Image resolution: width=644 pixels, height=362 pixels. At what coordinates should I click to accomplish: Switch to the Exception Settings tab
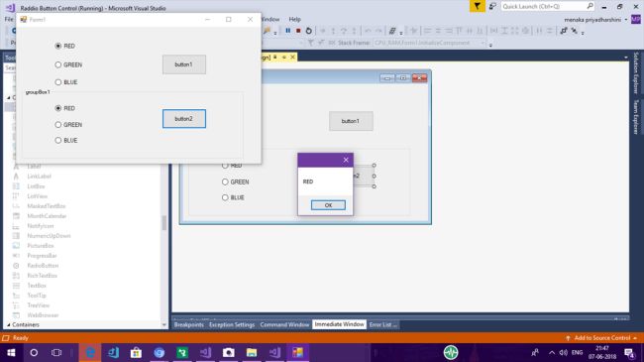(x=232, y=324)
